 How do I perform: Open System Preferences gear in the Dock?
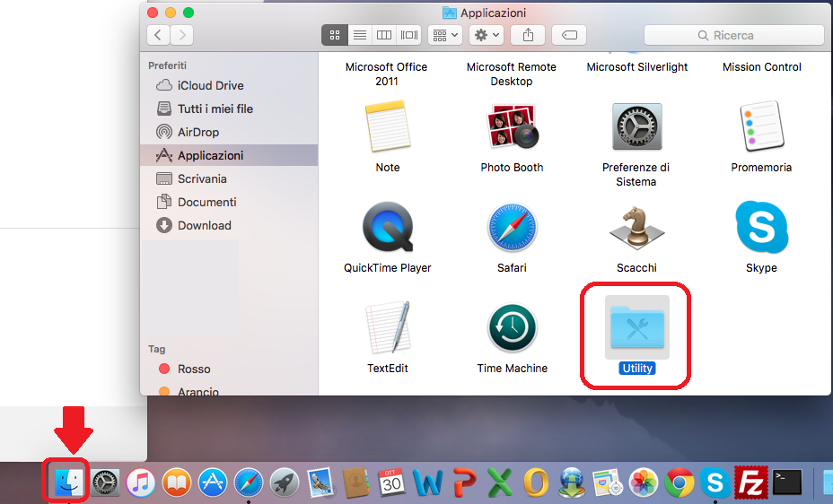tap(105, 482)
